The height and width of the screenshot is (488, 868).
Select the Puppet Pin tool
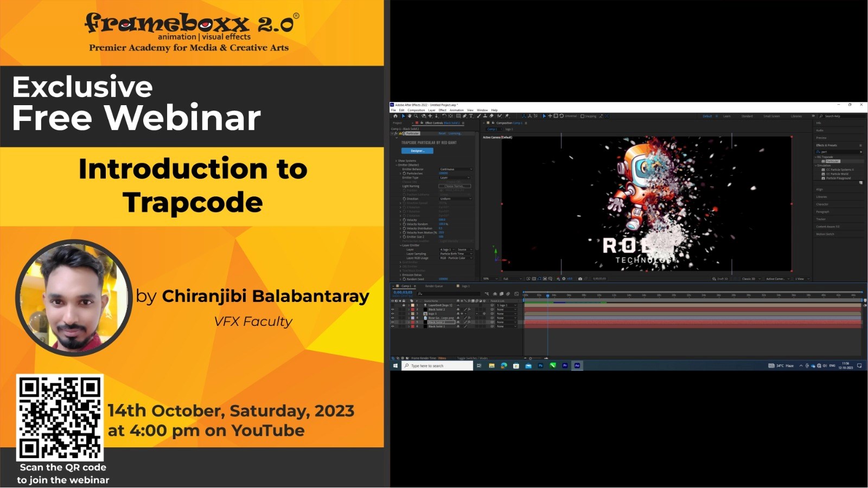point(507,116)
